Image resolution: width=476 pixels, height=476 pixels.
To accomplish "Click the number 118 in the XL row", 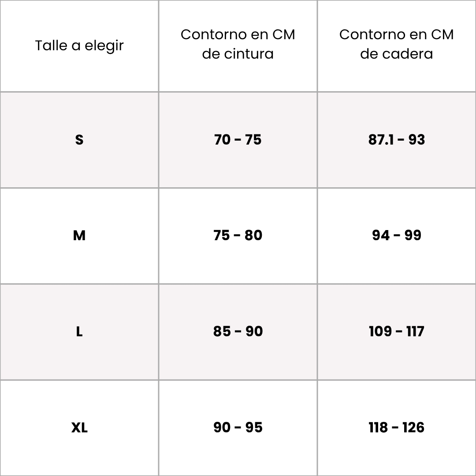I will pos(379,428).
